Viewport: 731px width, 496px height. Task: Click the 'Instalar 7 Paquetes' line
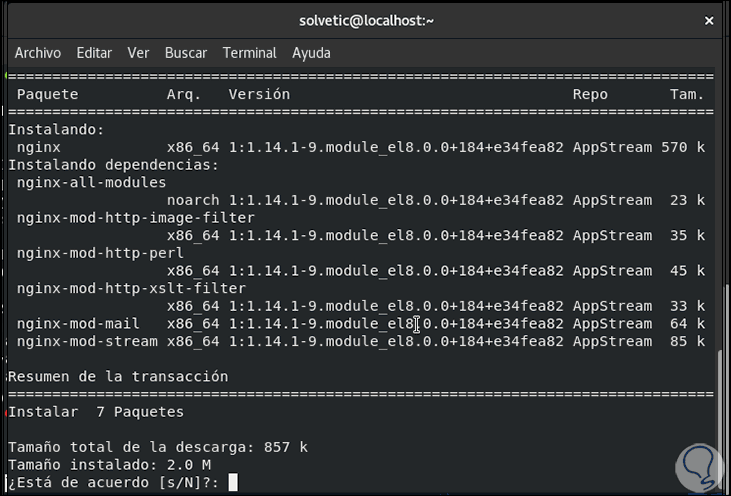96,412
